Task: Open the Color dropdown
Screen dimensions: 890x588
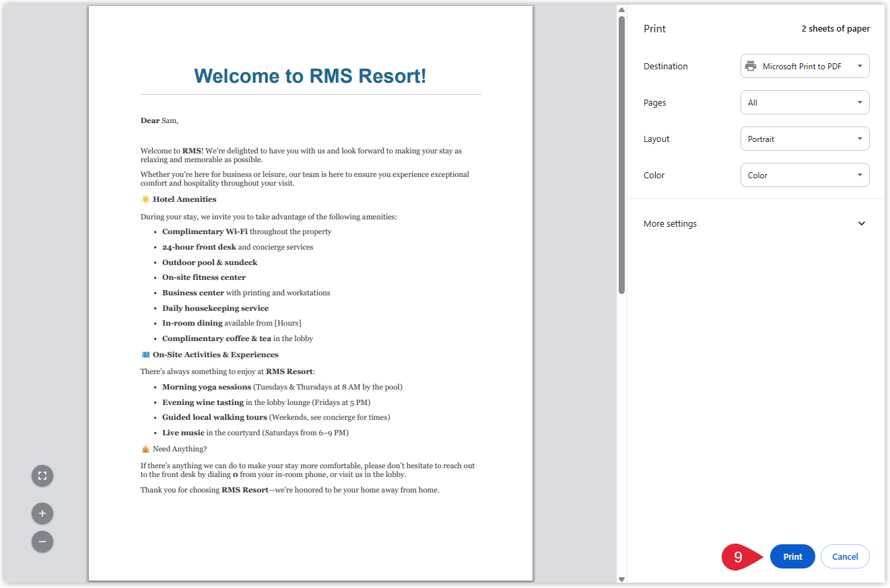Action: 805,175
